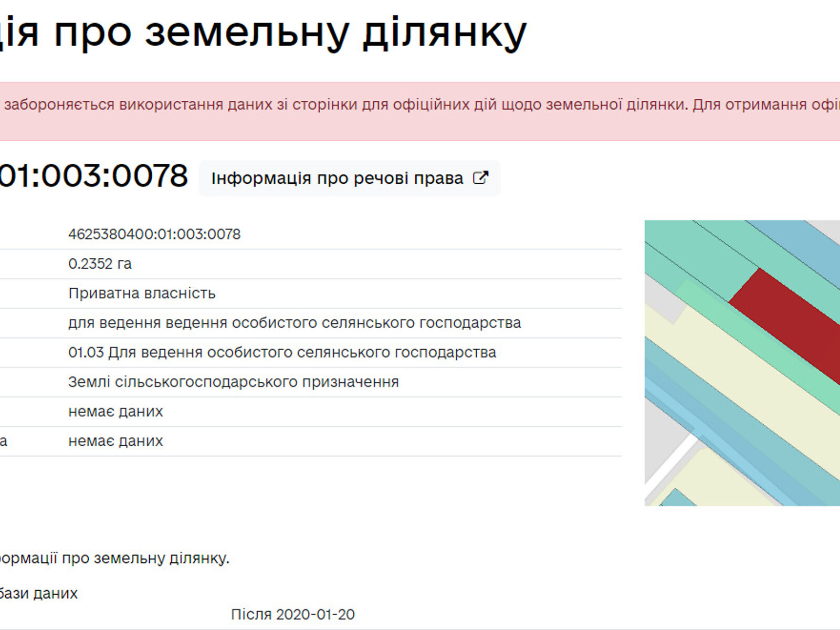Click the 'бази даних' text at the bottom
The height and width of the screenshot is (630, 840).
click(x=39, y=594)
